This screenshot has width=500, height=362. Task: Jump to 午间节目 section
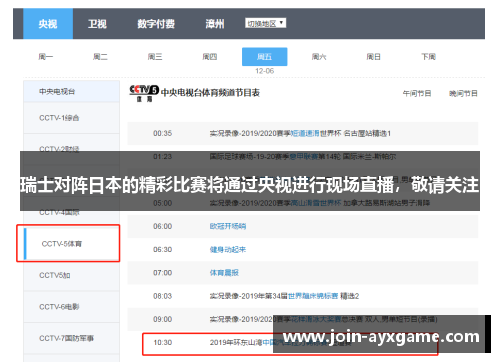417,93
